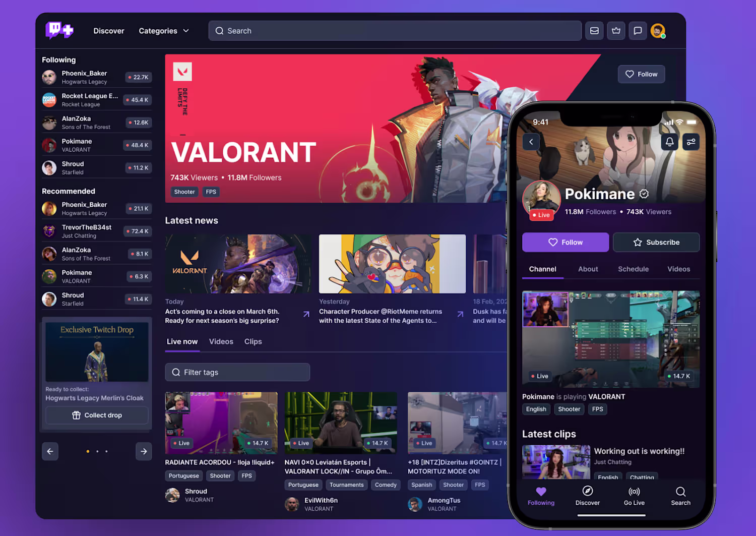Switch to the Clips tab
This screenshot has width=756, height=536.
tap(253, 341)
